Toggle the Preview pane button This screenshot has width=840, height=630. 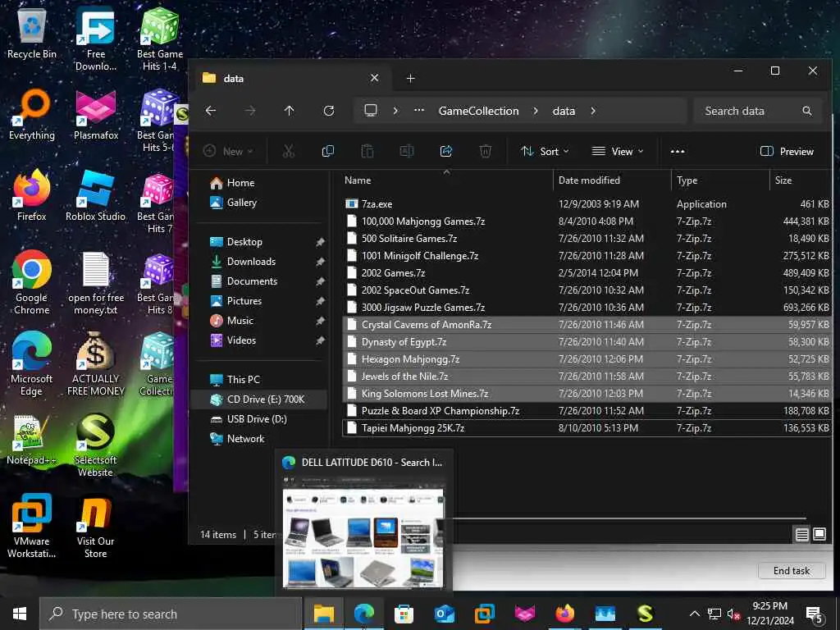(787, 152)
